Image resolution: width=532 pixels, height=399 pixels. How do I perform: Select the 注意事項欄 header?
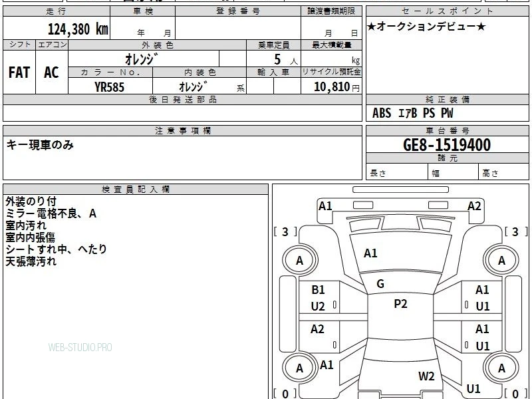coord(182,130)
